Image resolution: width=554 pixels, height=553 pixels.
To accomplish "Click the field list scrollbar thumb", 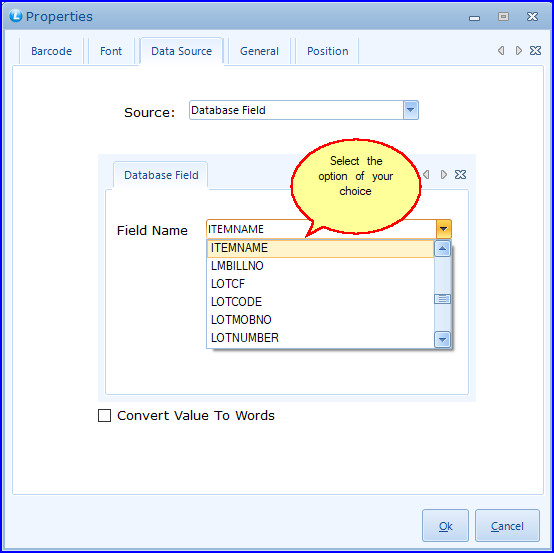I will (442, 299).
